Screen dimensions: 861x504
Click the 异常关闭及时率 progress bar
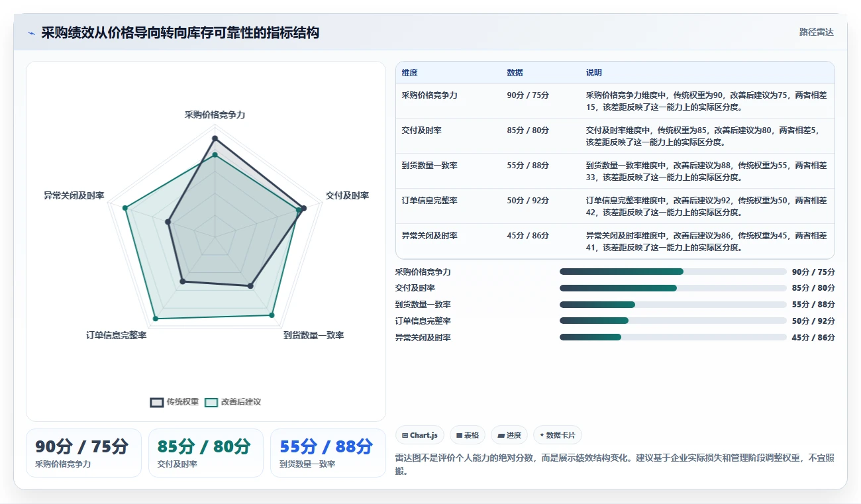[x=673, y=337]
